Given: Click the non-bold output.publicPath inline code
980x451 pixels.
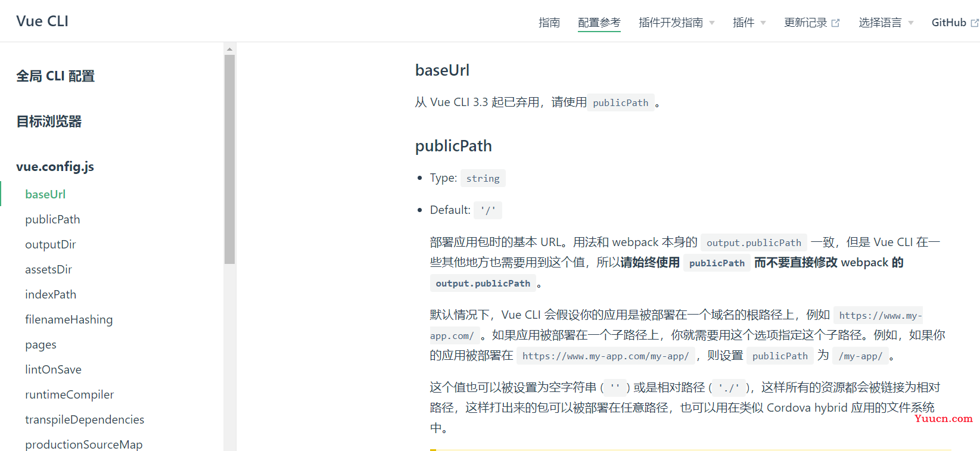Looking at the screenshot, I should (x=754, y=242).
